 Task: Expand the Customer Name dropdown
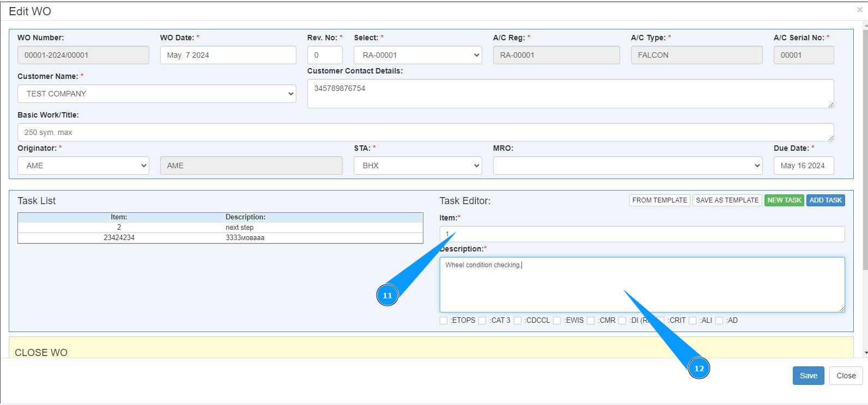(x=157, y=94)
